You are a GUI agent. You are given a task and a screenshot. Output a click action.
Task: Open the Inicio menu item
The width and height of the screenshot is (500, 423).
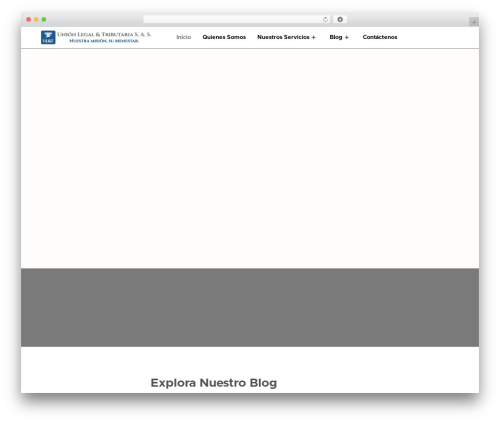click(x=184, y=37)
